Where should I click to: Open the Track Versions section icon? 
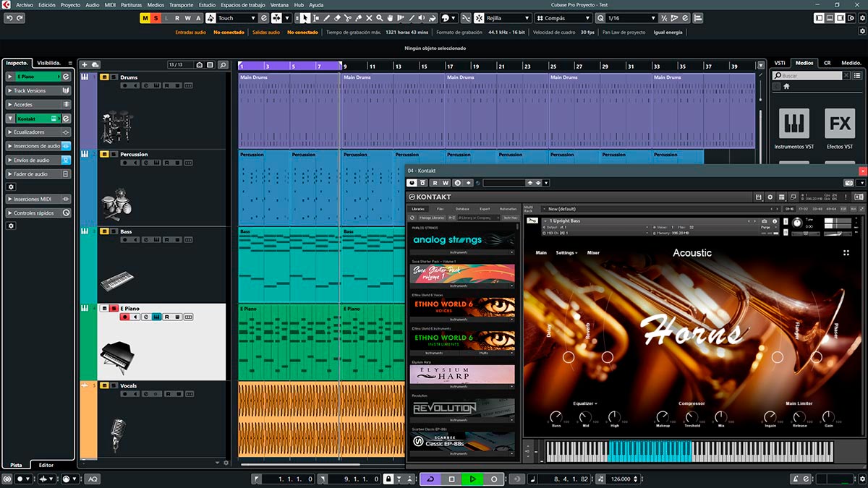click(x=66, y=91)
